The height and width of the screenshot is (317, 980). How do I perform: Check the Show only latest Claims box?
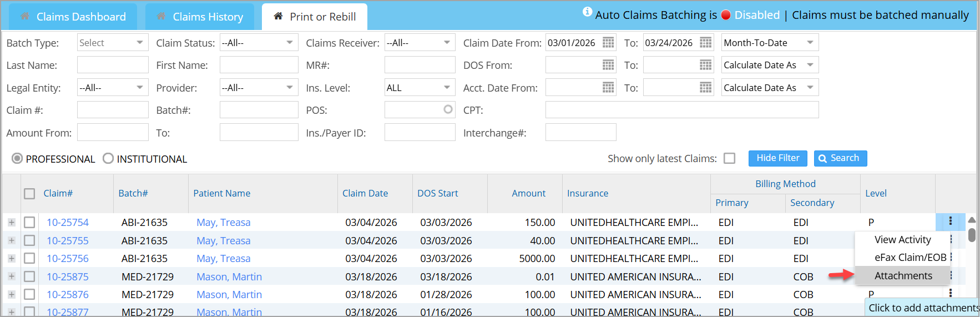tap(729, 159)
